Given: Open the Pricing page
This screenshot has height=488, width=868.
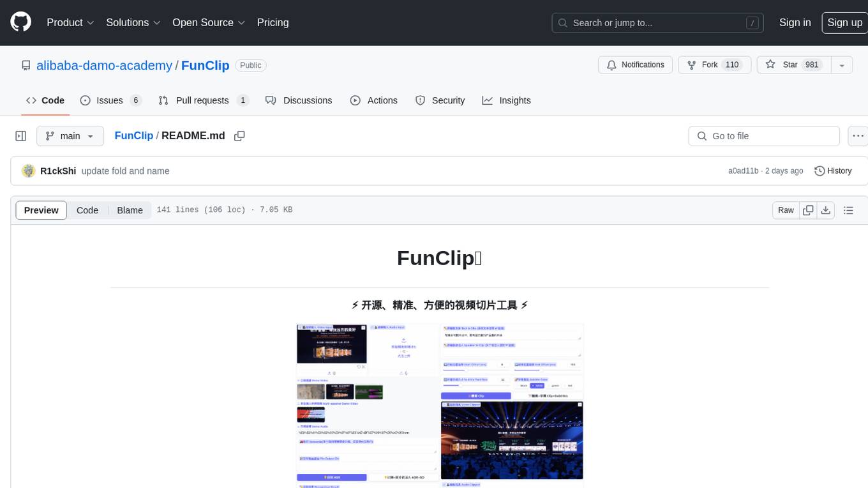Looking at the screenshot, I should [x=273, y=22].
